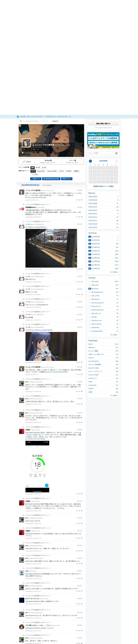Screen dimensions: 138x644
Task: Click the Stats bar chart icon
Action: point(23,162)
